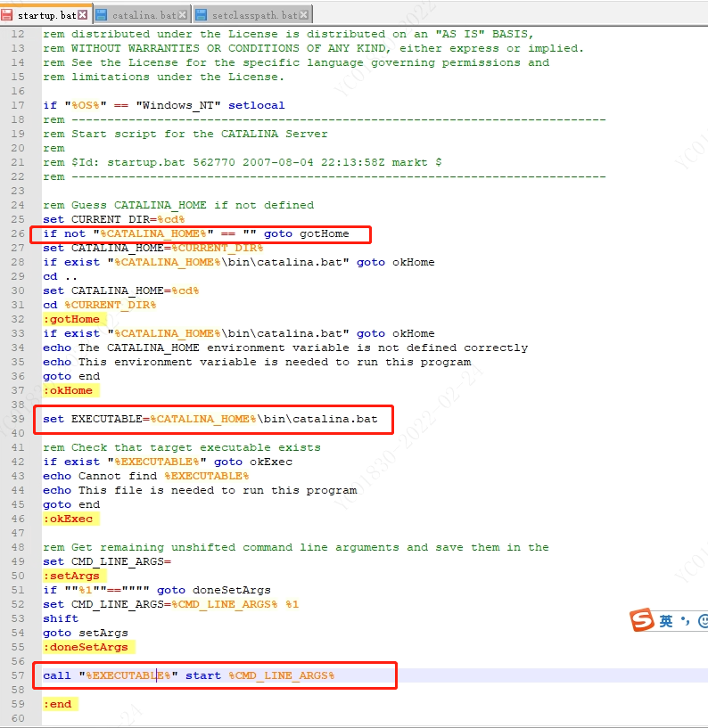Close the catalina.bat tab
This screenshot has width=708, height=728.
coord(183,15)
